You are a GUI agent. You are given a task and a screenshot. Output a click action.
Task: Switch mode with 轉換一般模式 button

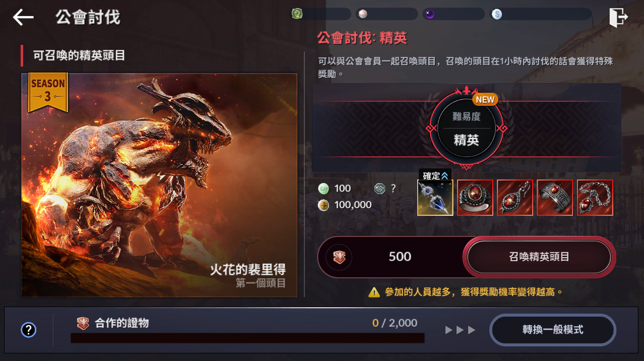pos(553,330)
